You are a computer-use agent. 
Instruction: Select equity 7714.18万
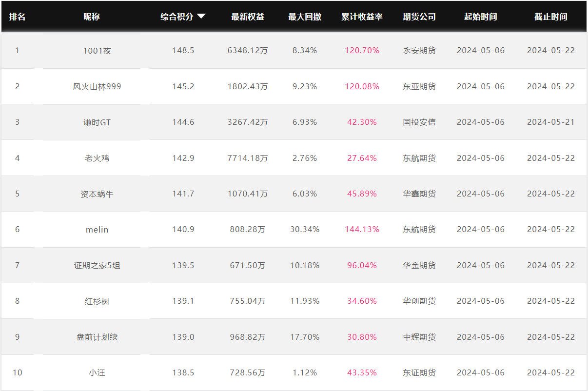pos(248,158)
